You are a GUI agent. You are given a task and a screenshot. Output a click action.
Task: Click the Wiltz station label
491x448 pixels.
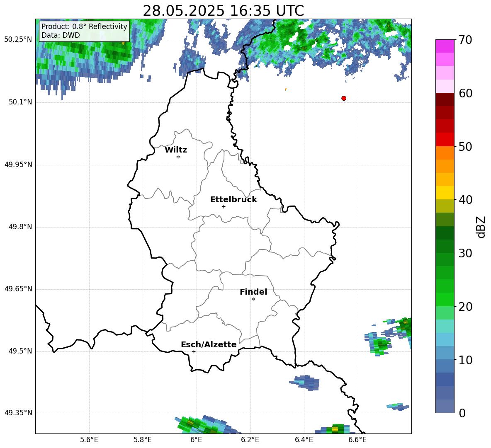coord(176,150)
